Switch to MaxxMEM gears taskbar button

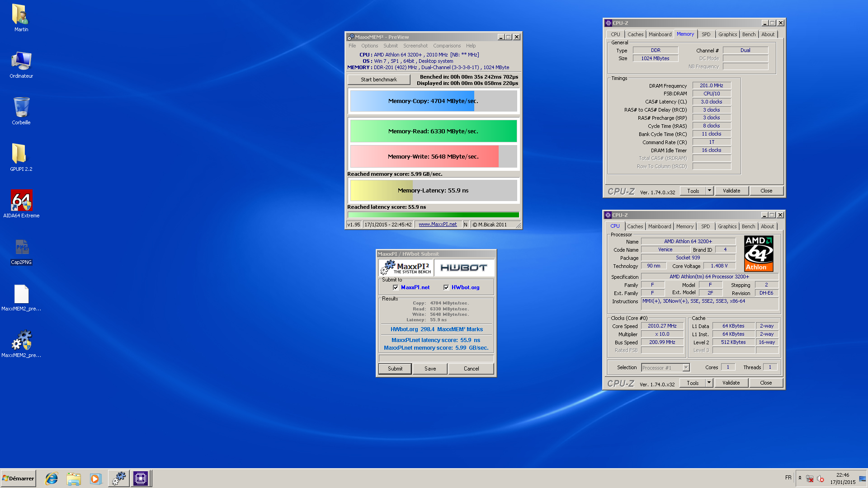(x=118, y=478)
